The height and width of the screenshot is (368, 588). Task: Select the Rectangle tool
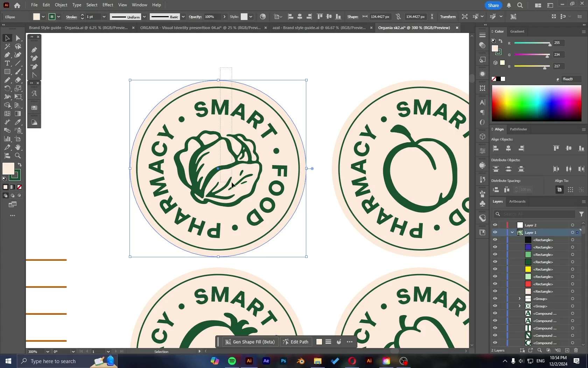click(x=7, y=71)
